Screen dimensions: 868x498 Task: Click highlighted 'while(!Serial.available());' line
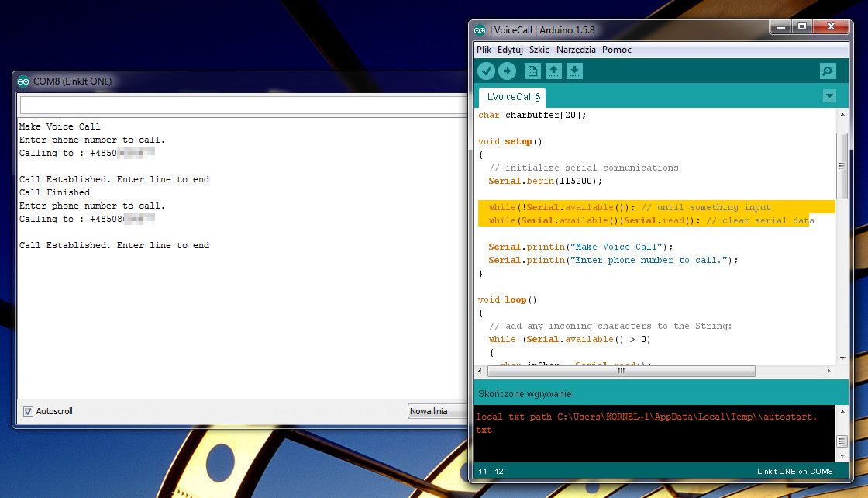coord(562,207)
